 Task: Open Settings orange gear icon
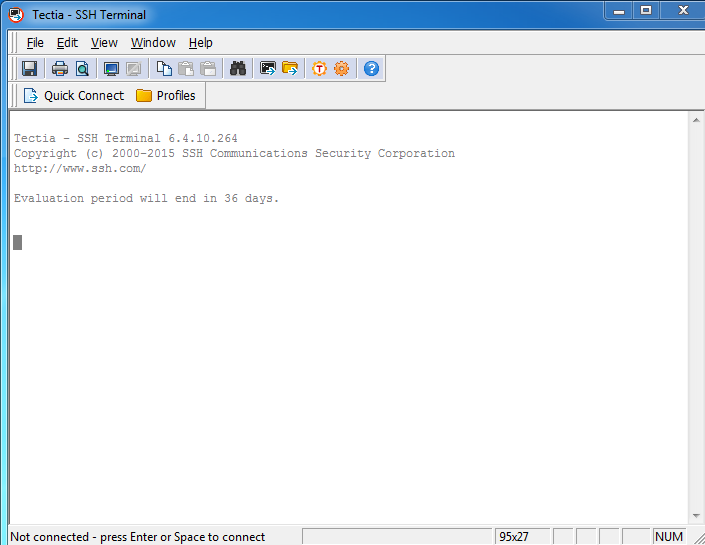click(342, 69)
